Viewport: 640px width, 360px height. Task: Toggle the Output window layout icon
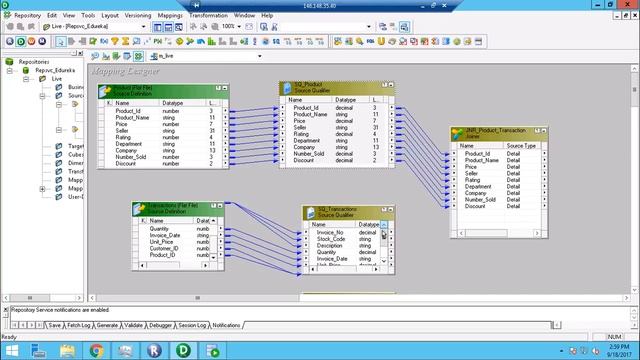click(x=168, y=27)
